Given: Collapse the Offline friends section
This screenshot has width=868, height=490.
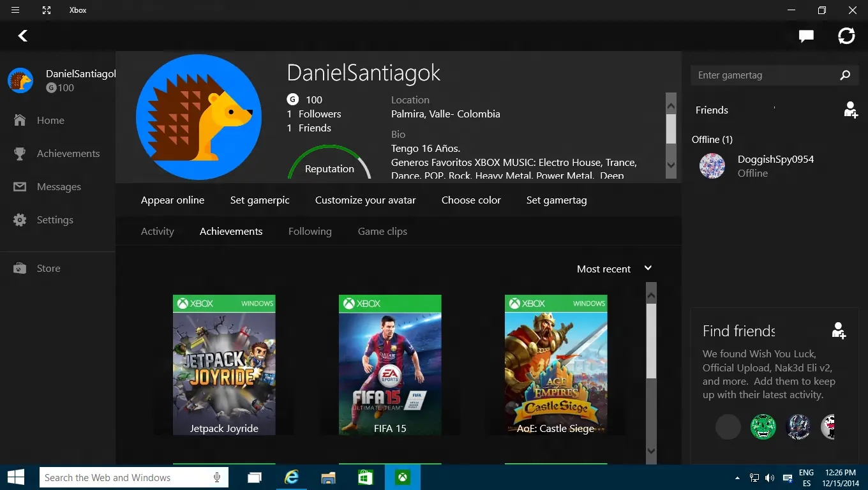Looking at the screenshot, I should coord(712,139).
